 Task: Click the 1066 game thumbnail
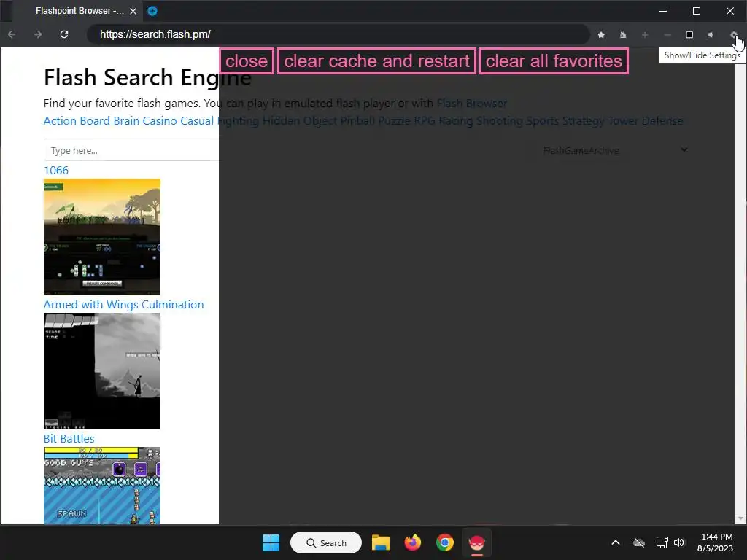(x=102, y=237)
